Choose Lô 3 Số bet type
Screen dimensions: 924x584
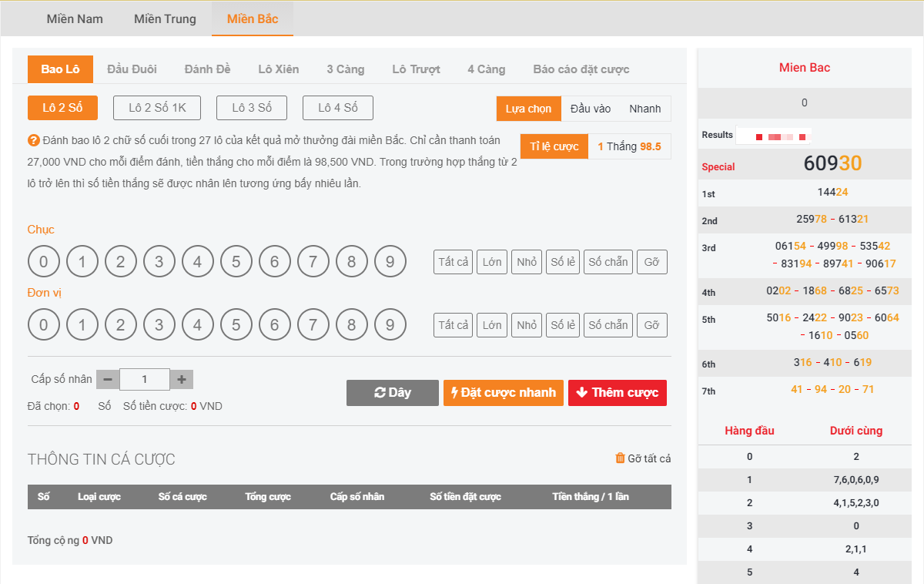[x=252, y=108]
